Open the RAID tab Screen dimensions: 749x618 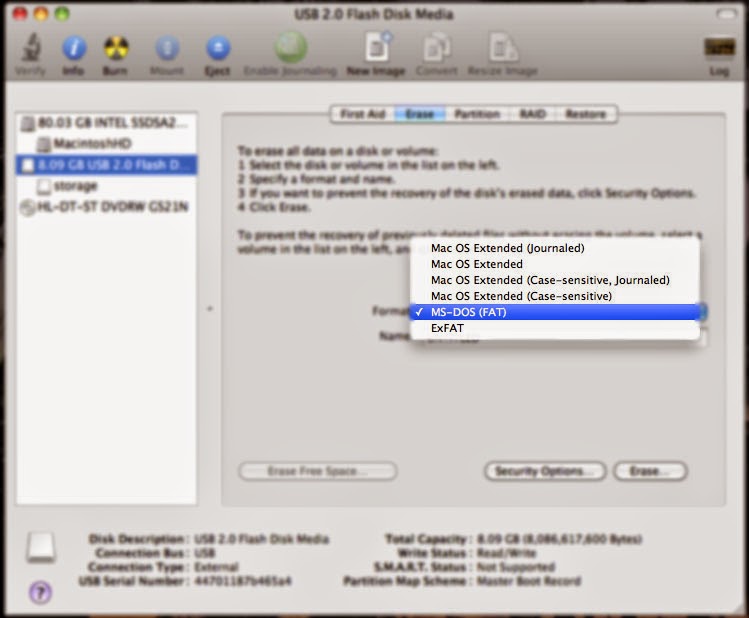533,114
